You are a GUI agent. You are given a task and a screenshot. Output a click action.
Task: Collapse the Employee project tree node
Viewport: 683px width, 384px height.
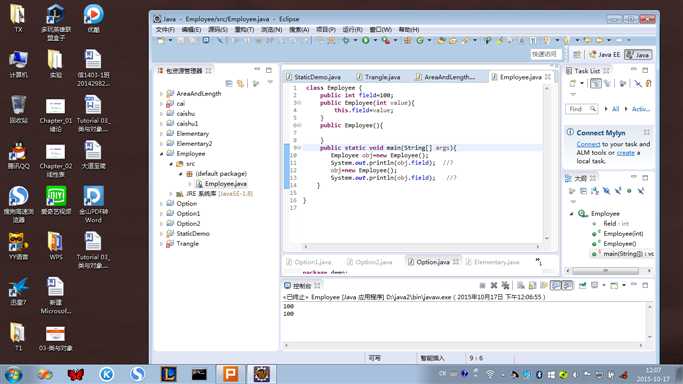[162, 154]
